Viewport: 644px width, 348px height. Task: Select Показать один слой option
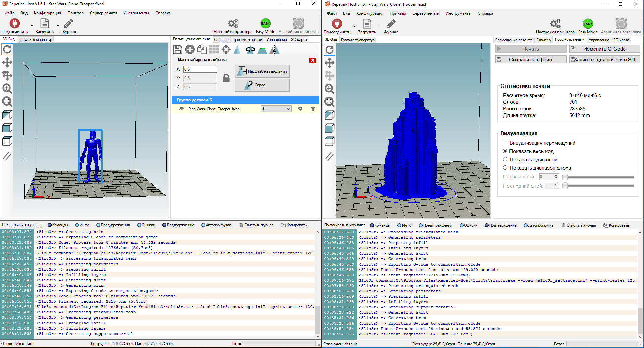pyautogui.click(x=505, y=159)
